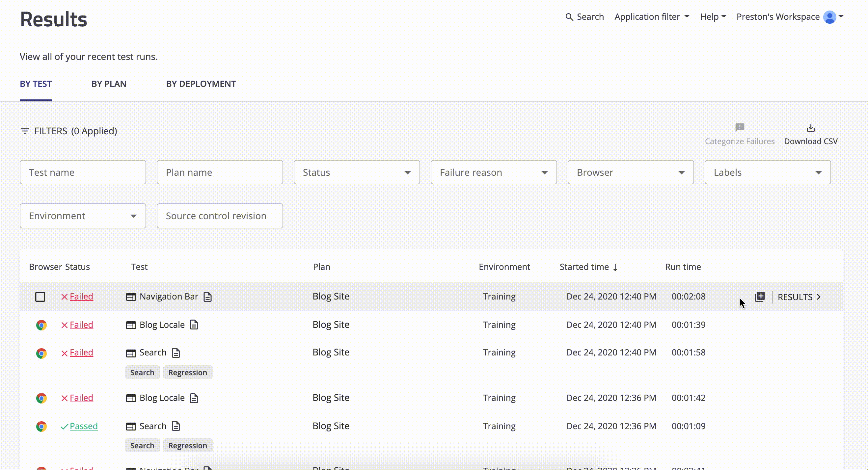Click window icon in passed Search row
The image size is (868, 470).
(x=131, y=427)
